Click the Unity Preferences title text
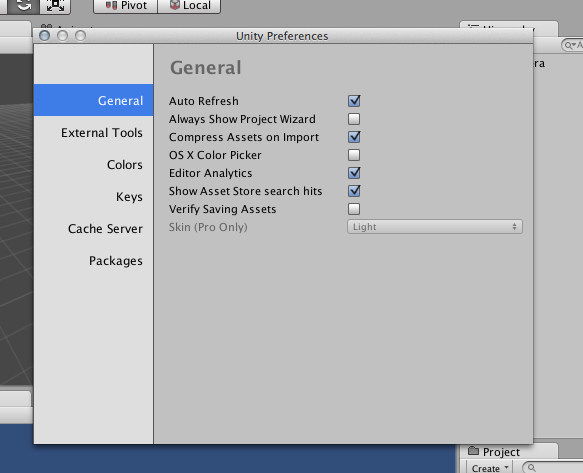The image size is (583, 473). [x=282, y=36]
